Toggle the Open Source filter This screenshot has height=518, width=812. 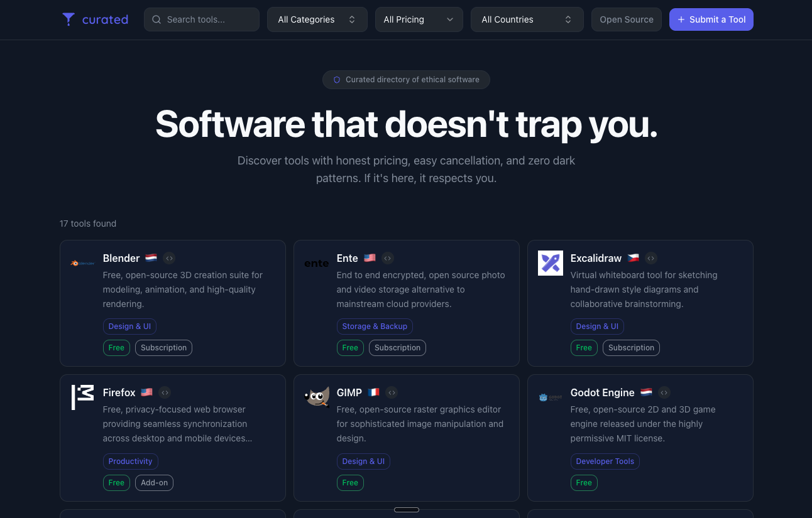click(626, 19)
